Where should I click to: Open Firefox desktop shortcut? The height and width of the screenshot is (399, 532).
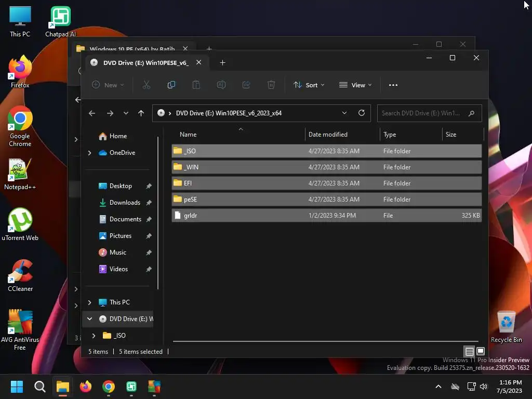point(20,72)
